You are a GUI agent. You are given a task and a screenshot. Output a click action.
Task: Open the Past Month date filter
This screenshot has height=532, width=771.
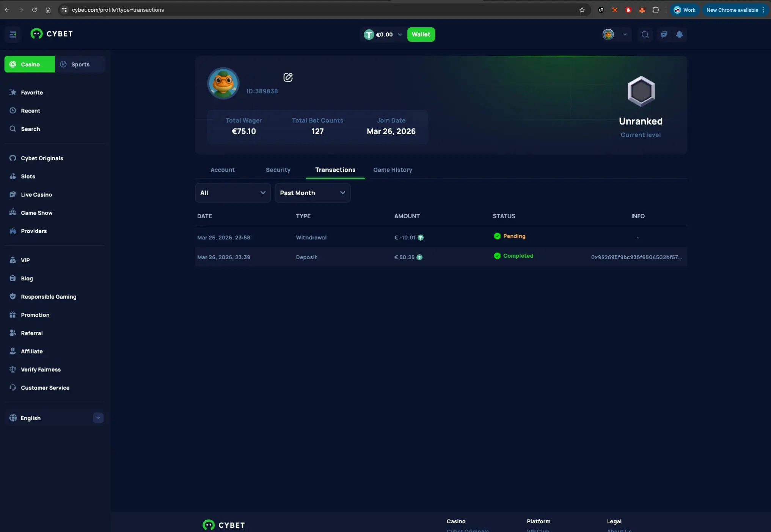pos(312,192)
